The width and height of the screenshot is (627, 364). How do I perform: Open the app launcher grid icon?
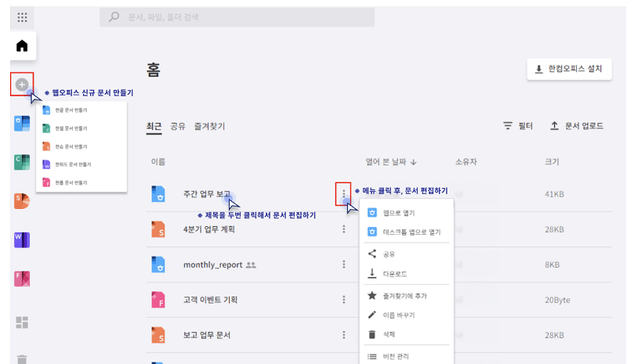point(23,17)
